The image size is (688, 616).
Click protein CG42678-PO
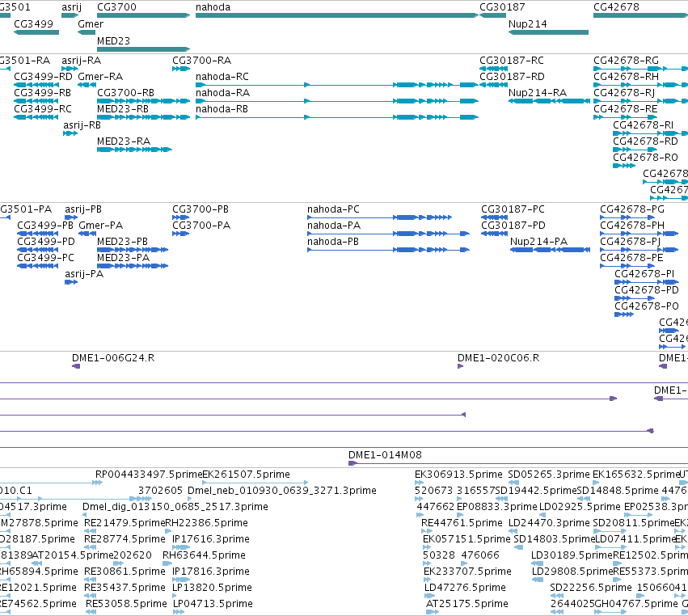point(624,314)
